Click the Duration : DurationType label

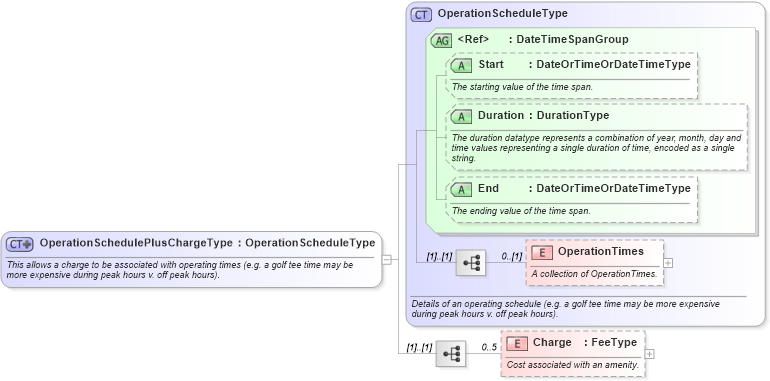click(x=544, y=116)
